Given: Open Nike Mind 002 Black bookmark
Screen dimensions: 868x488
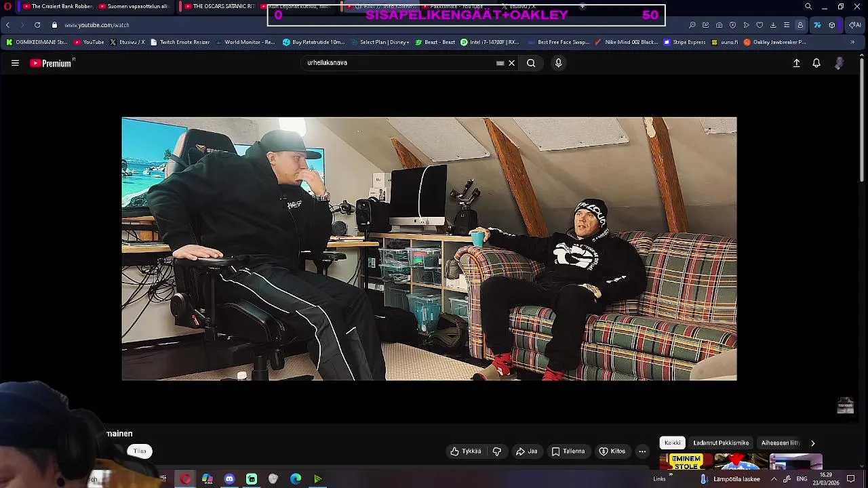Looking at the screenshot, I should (626, 42).
